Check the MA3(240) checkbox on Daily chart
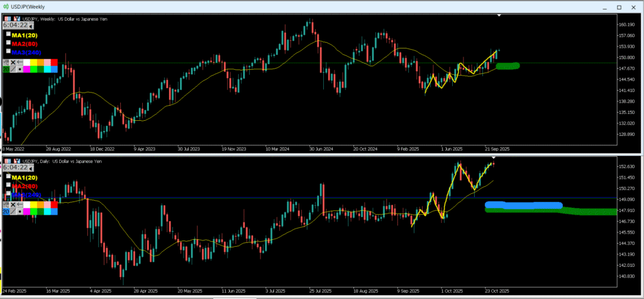This screenshot has width=644, height=299. [x=8, y=193]
